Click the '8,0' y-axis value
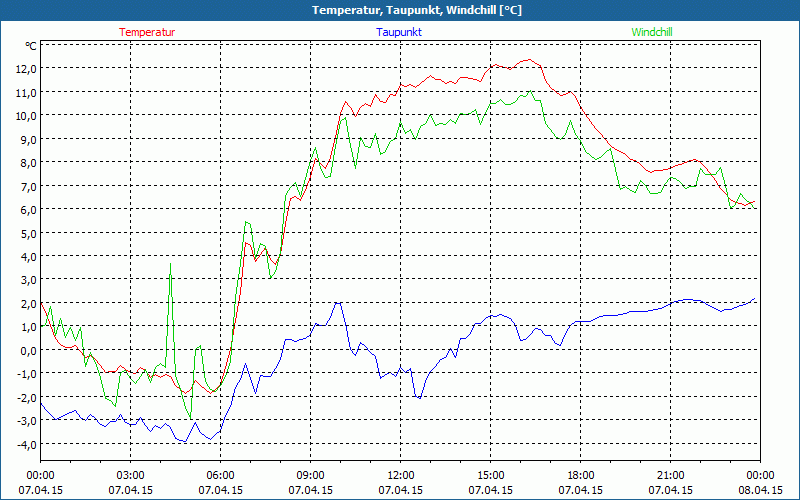800x500 pixels. click(x=28, y=163)
